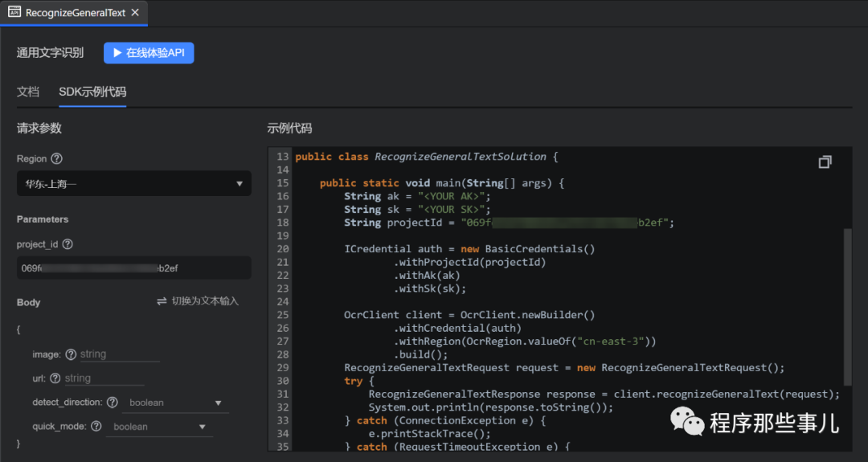
Task: Open the quick_mode boolean dropdown
Action: [159, 427]
